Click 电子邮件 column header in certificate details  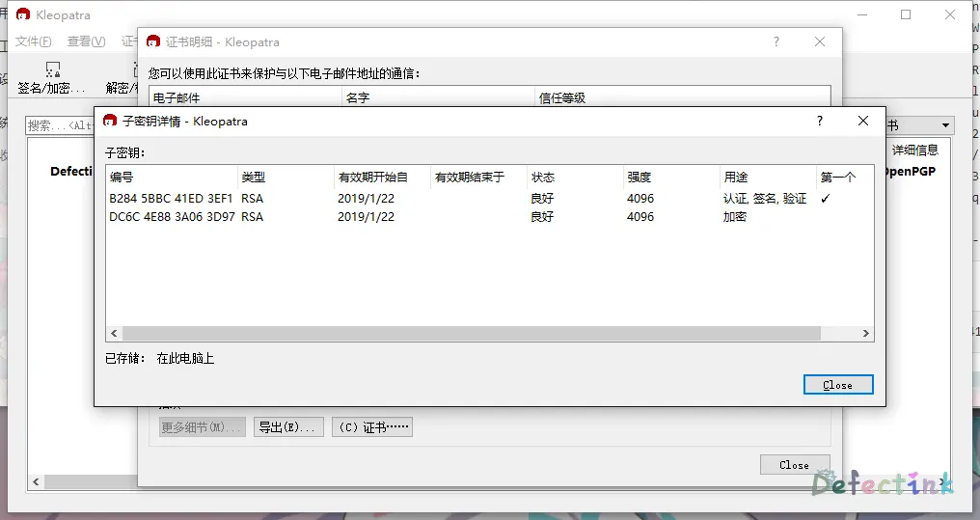[x=246, y=97]
